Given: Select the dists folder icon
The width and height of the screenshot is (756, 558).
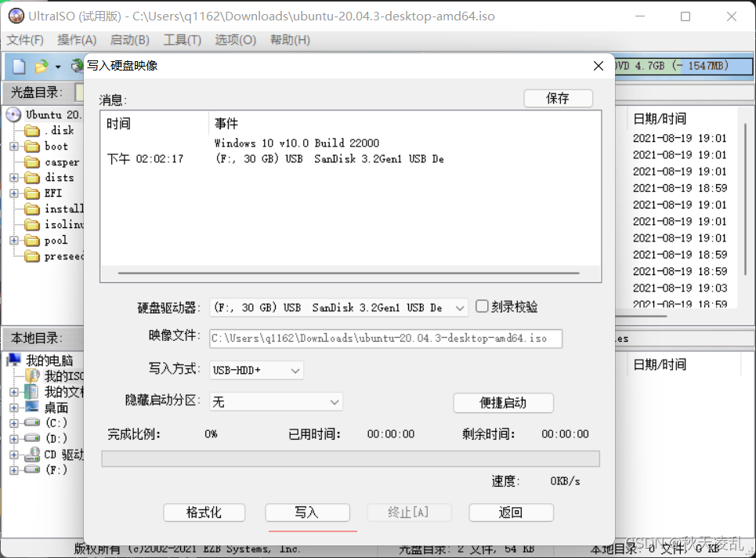Looking at the screenshot, I should coord(32,177).
